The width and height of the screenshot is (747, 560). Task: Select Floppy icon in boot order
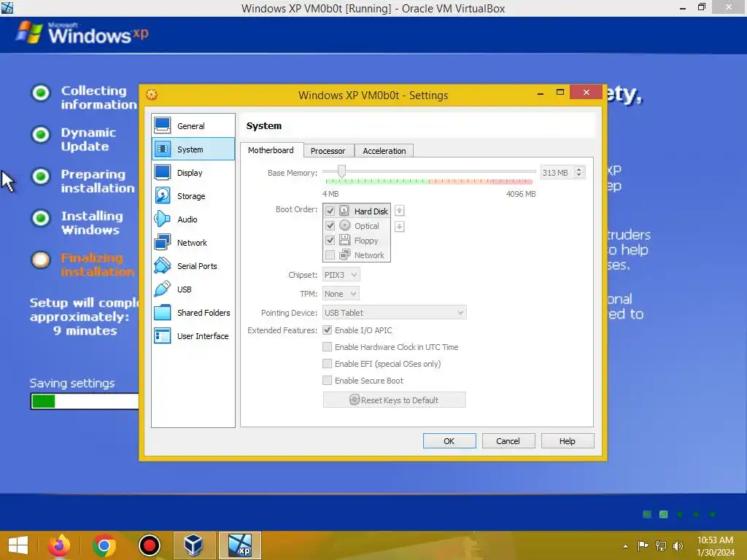point(344,240)
